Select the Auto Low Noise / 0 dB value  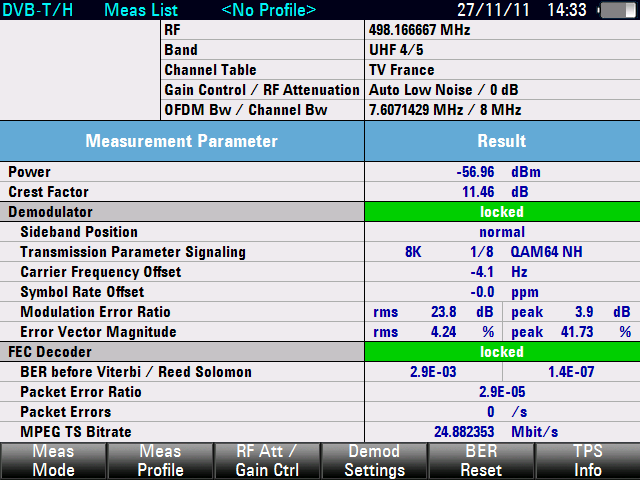pos(443,90)
